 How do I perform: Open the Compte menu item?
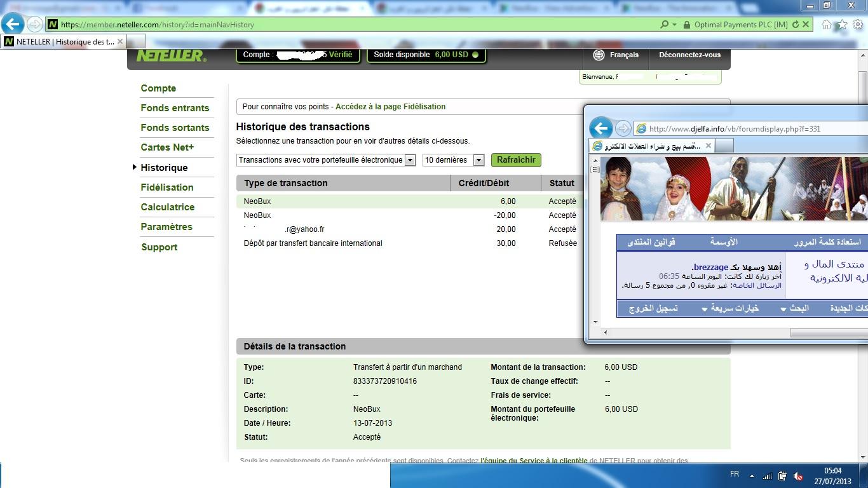[158, 88]
